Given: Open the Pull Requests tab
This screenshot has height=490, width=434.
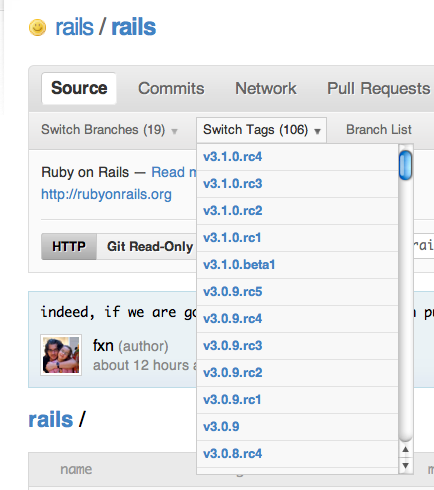Looking at the screenshot, I should pyautogui.click(x=378, y=89).
